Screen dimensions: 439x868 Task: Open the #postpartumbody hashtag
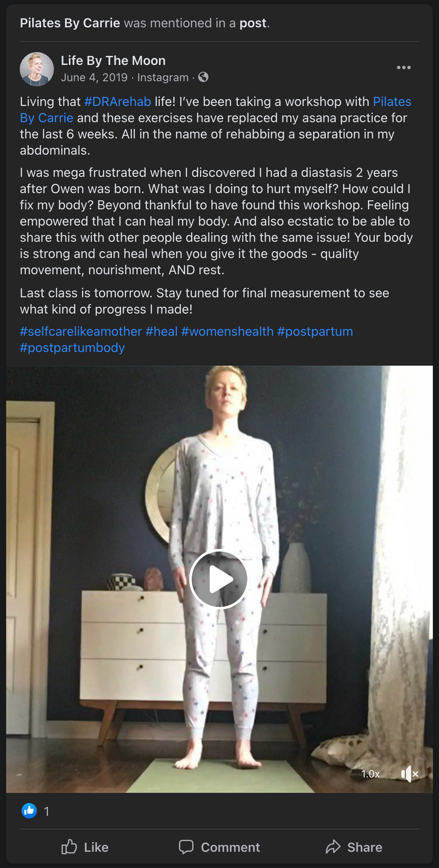tap(72, 348)
